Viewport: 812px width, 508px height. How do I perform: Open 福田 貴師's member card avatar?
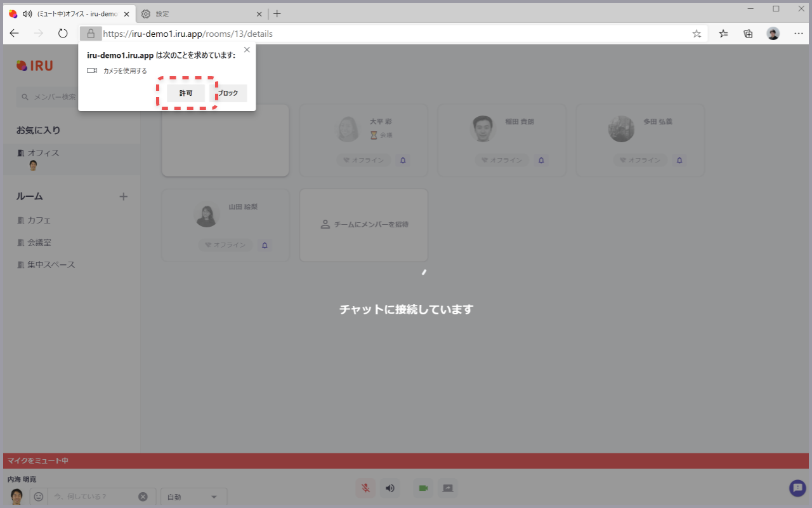tap(483, 129)
